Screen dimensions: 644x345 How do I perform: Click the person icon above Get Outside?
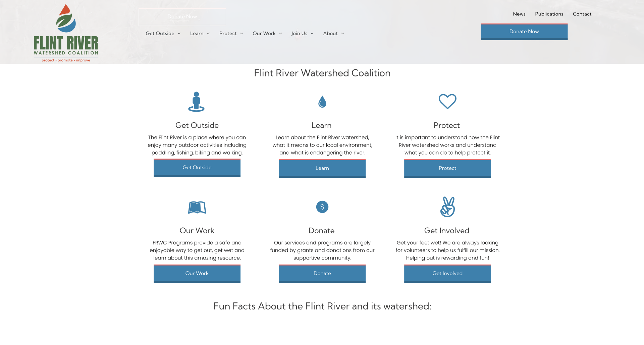point(197,102)
